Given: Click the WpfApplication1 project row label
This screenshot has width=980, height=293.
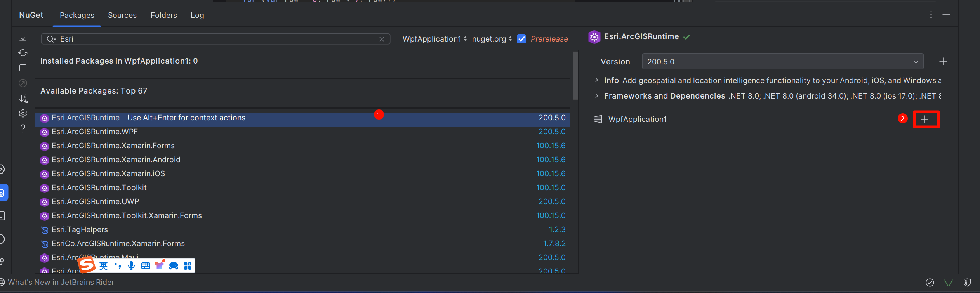Looking at the screenshot, I should 638,119.
